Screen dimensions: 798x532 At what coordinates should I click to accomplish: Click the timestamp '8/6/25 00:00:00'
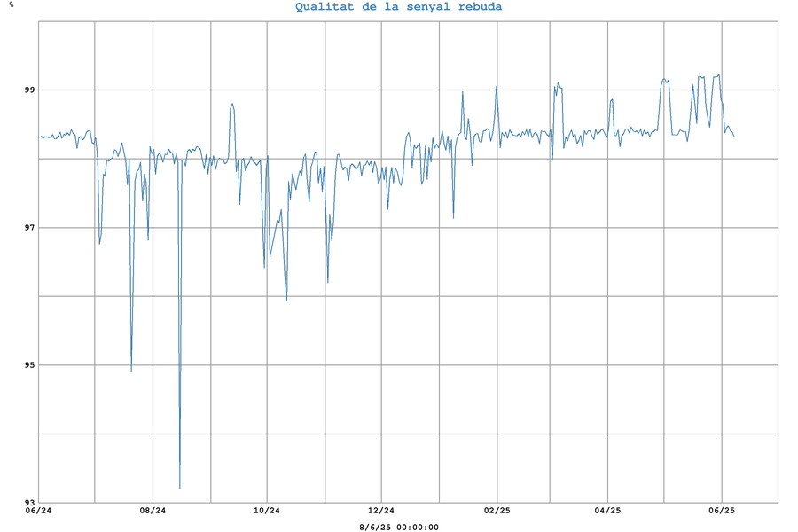coord(399,528)
